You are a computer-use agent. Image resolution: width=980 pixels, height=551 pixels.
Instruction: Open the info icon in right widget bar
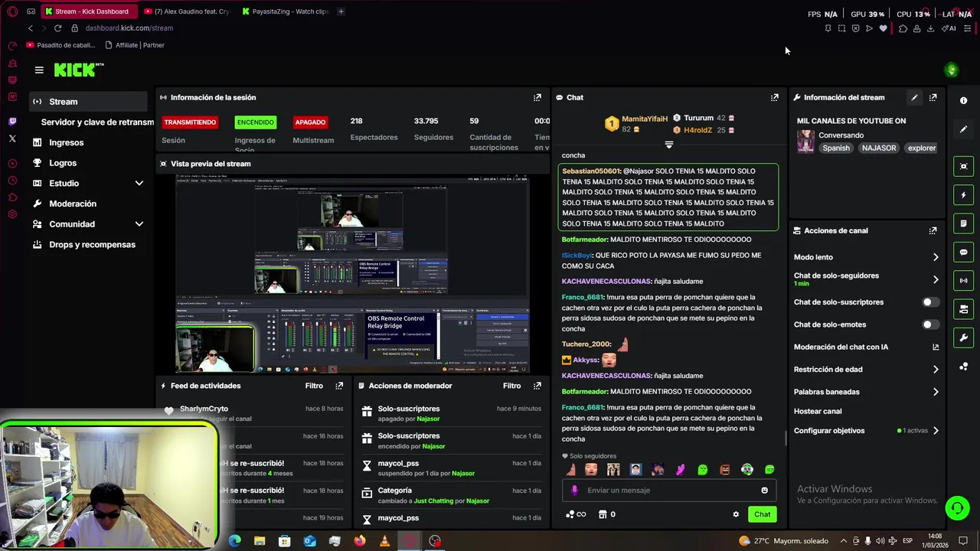click(963, 101)
